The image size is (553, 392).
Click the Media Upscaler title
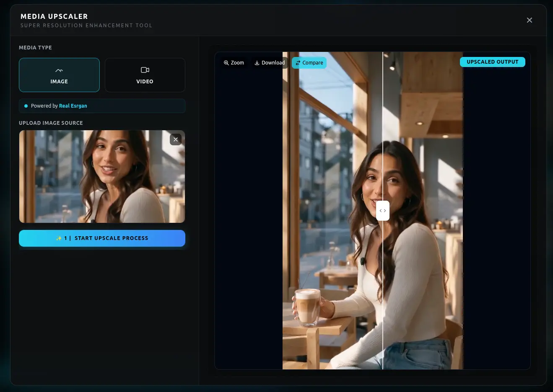pos(54,16)
